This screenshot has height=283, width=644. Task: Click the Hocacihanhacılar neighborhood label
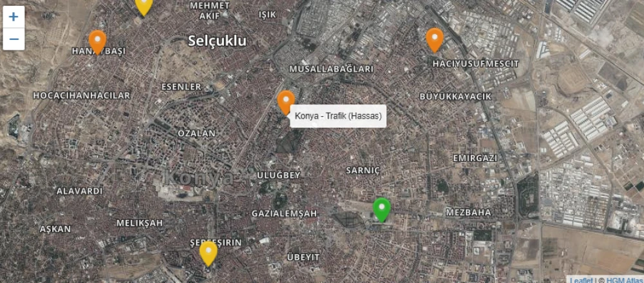[82, 95]
